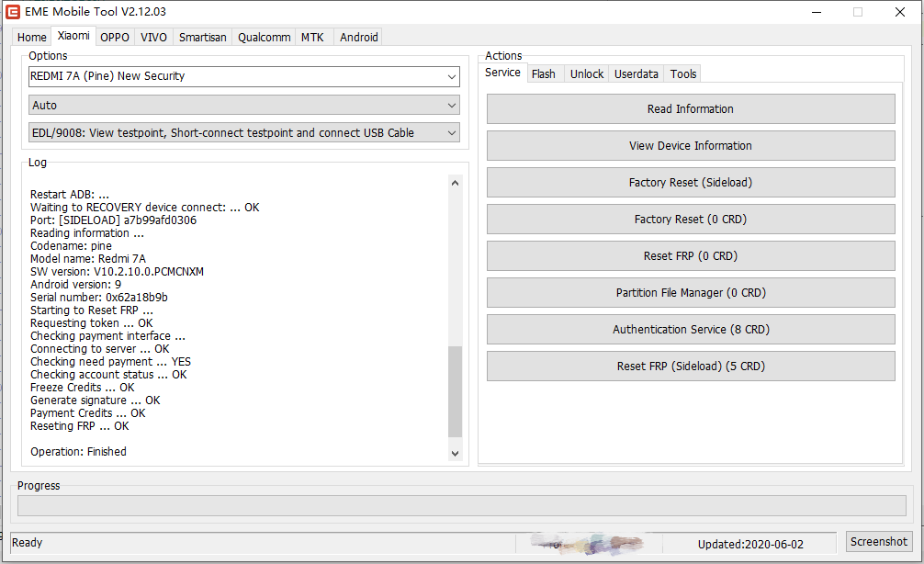Click the Ready status text
This screenshot has height=564, width=924.
(x=28, y=543)
